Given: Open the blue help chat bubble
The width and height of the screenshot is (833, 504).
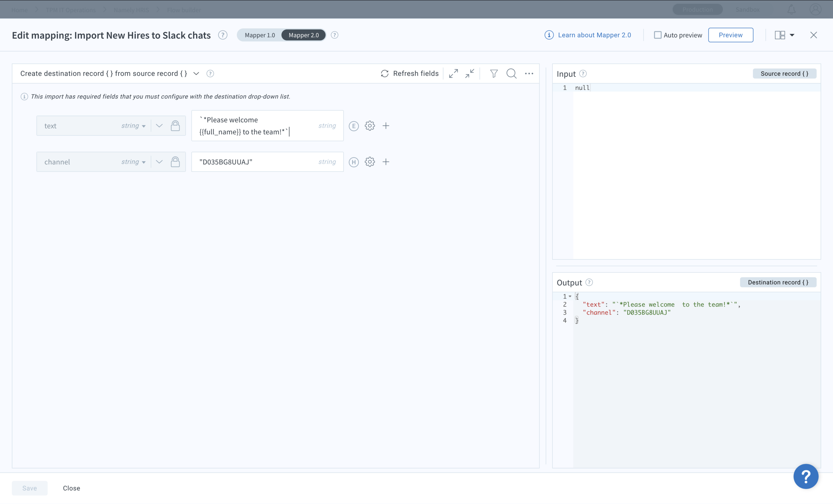Looking at the screenshot, I should [806, 476].
